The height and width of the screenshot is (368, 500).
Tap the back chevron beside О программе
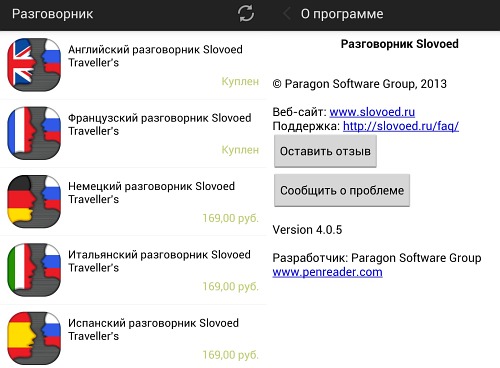(286, 14)
